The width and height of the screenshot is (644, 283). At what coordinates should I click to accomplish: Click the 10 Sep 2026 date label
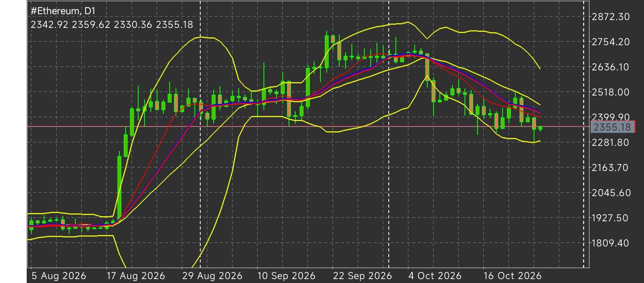click(x=286, y=276)
